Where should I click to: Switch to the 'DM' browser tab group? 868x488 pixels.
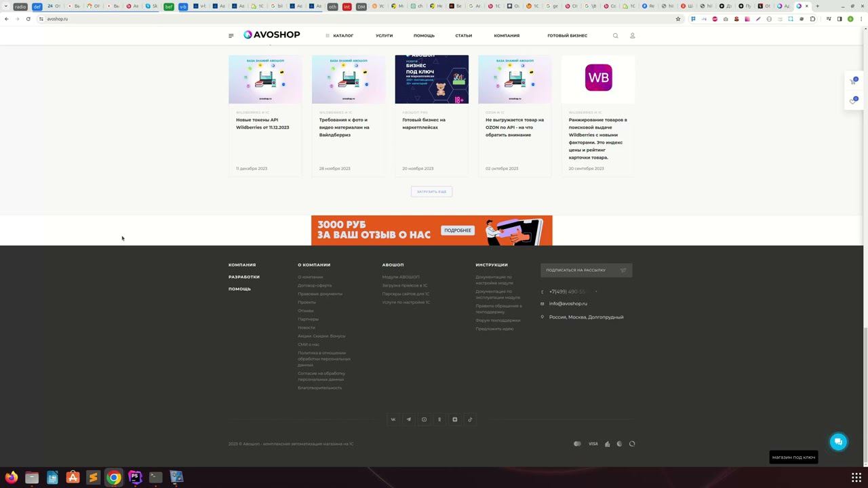tap(361, 7)
